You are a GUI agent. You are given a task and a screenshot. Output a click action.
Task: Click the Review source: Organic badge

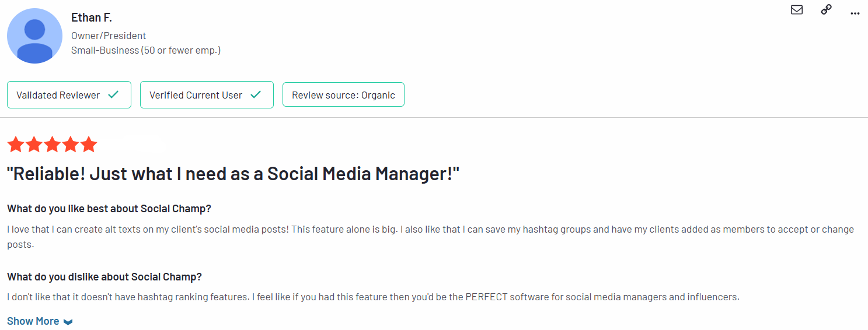343,94
